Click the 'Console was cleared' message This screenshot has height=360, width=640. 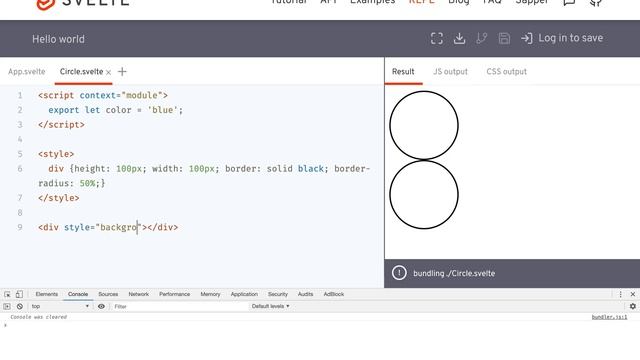coord(38,317)
